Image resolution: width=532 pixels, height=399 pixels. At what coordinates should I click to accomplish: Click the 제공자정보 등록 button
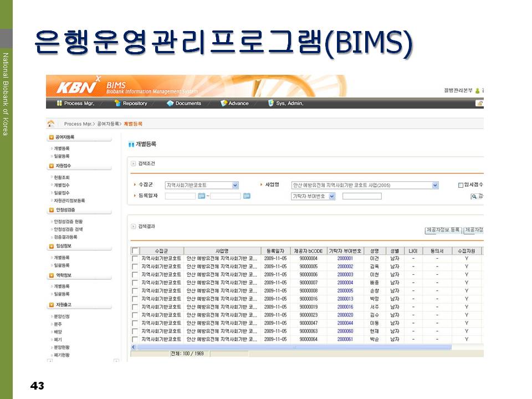tap(443, 230)
